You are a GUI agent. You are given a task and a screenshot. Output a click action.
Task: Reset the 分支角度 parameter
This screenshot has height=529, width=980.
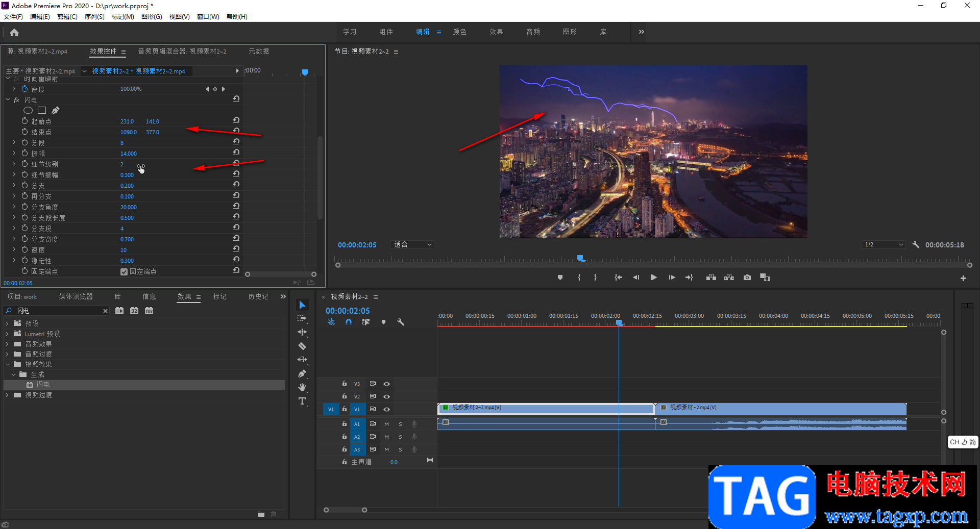[236, 206]
